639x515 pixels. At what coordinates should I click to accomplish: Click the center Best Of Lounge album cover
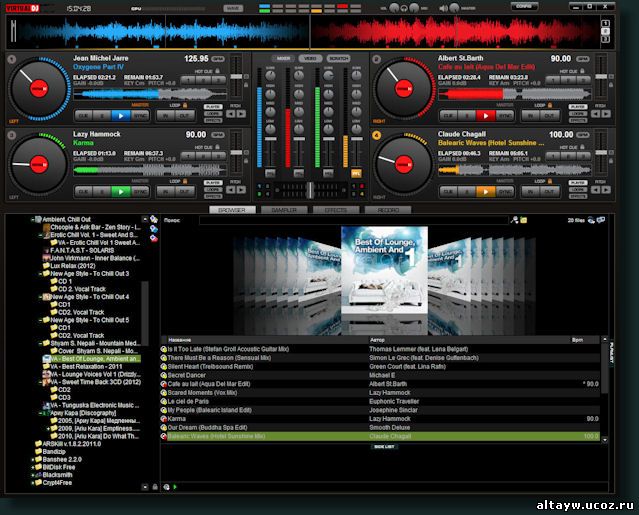pos(384,270)
